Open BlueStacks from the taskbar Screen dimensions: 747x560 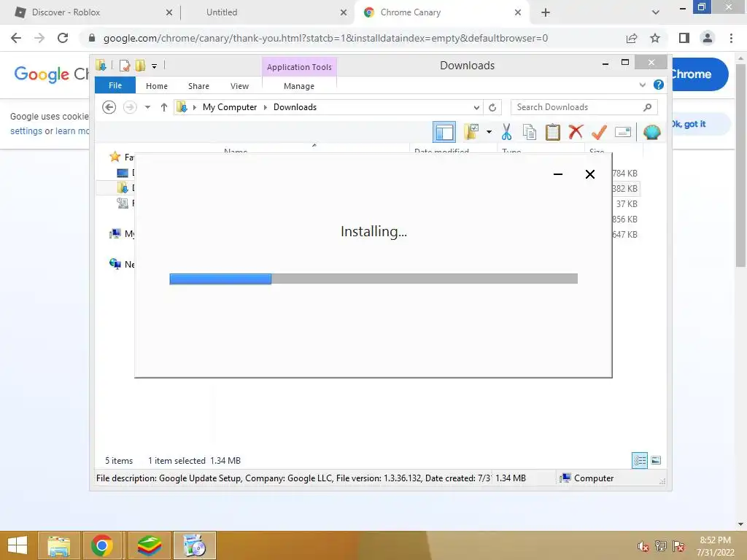[x=149, y=545]
